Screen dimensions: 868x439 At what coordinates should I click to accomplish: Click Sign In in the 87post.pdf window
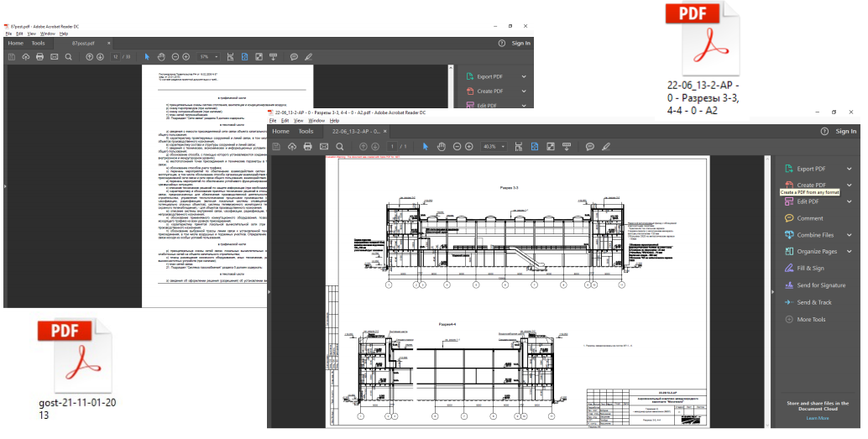(521, 43)
